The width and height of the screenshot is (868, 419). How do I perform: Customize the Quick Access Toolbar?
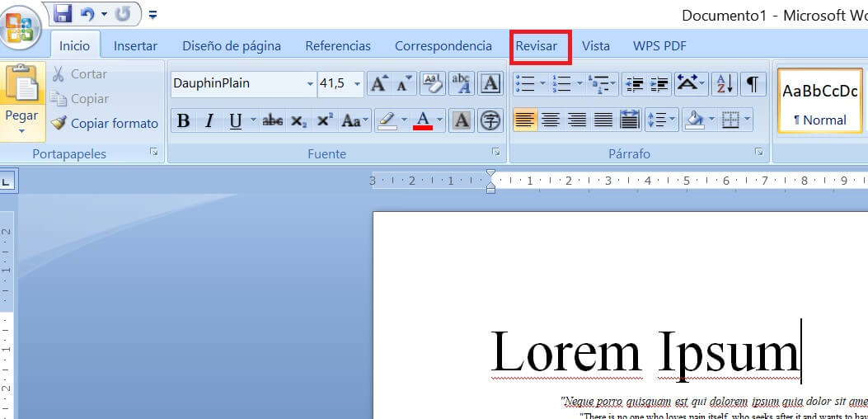tap(153, 14)
